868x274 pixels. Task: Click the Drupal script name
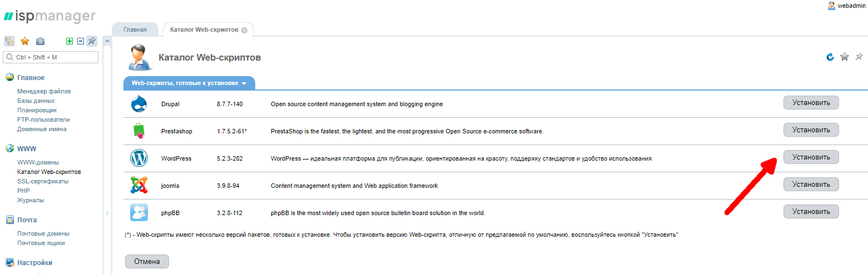tap(170, 104)
